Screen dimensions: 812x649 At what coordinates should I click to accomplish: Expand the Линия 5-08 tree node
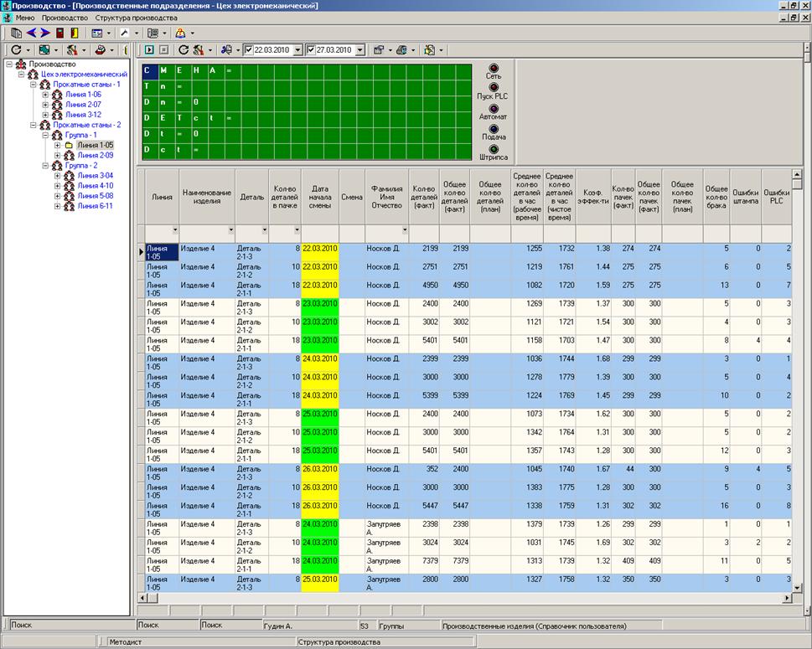coord(58,196)
